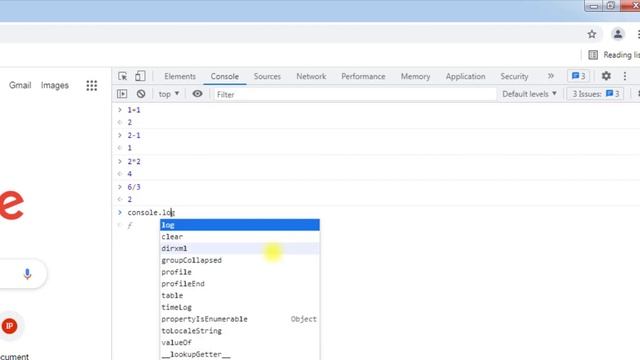Pick valueOf from suggestions

240,342
